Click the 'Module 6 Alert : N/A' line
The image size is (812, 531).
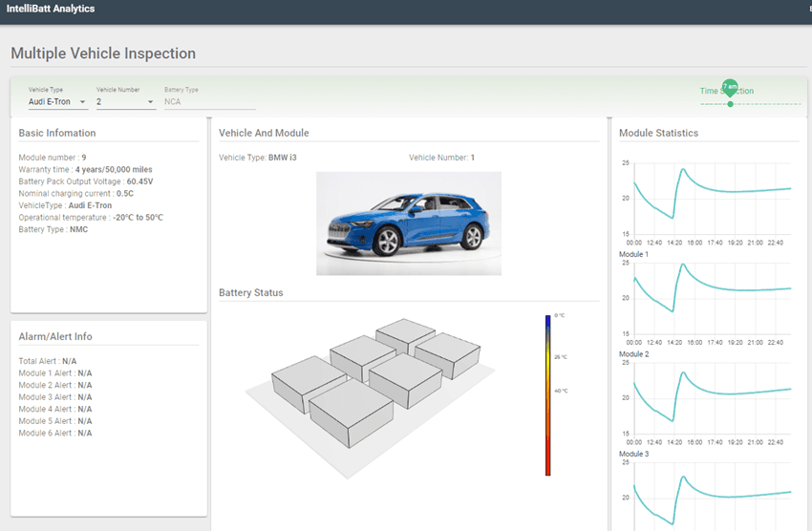[x=55, y=433]
